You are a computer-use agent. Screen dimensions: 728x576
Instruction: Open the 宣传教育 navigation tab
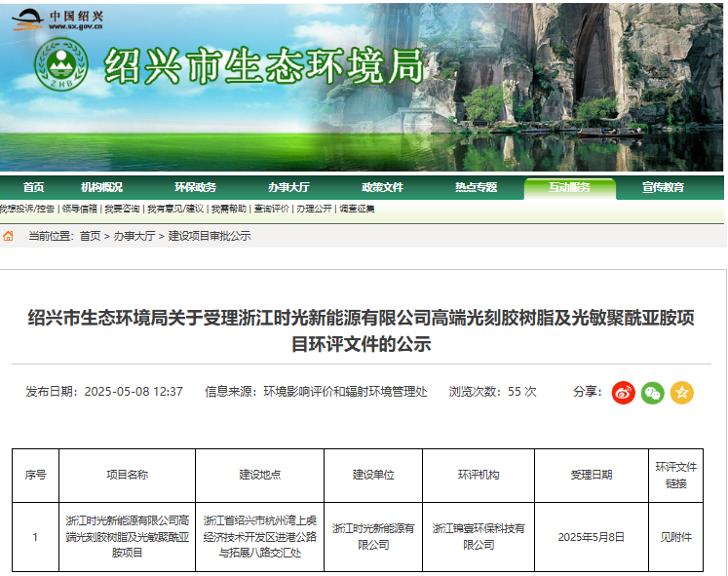click(663, 187)
